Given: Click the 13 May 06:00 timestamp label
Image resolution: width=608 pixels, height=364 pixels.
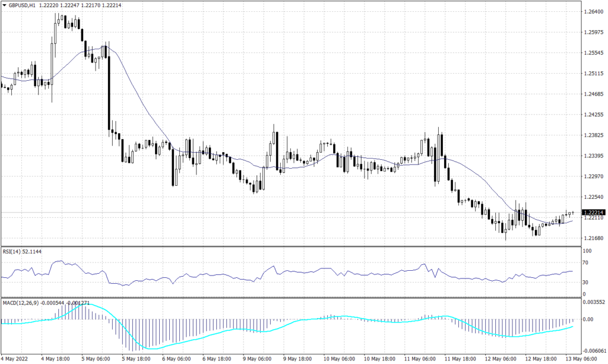Looking at the screenshot, I should [x=582, y=359].
